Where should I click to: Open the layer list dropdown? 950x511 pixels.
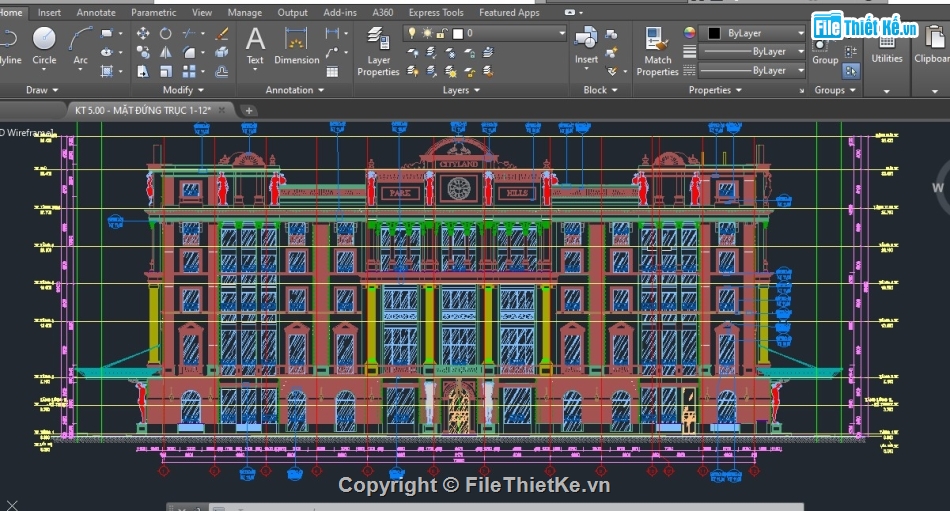(x=562, y=33)
